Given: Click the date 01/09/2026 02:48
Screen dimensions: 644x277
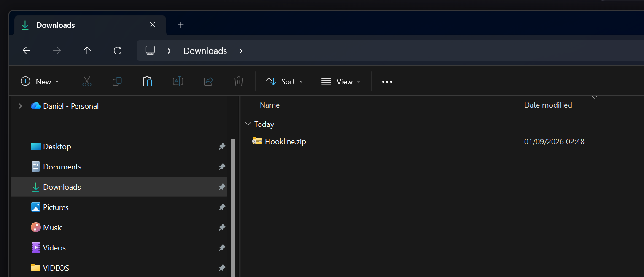Looking at the screenshot, I should tap(554, 142).
